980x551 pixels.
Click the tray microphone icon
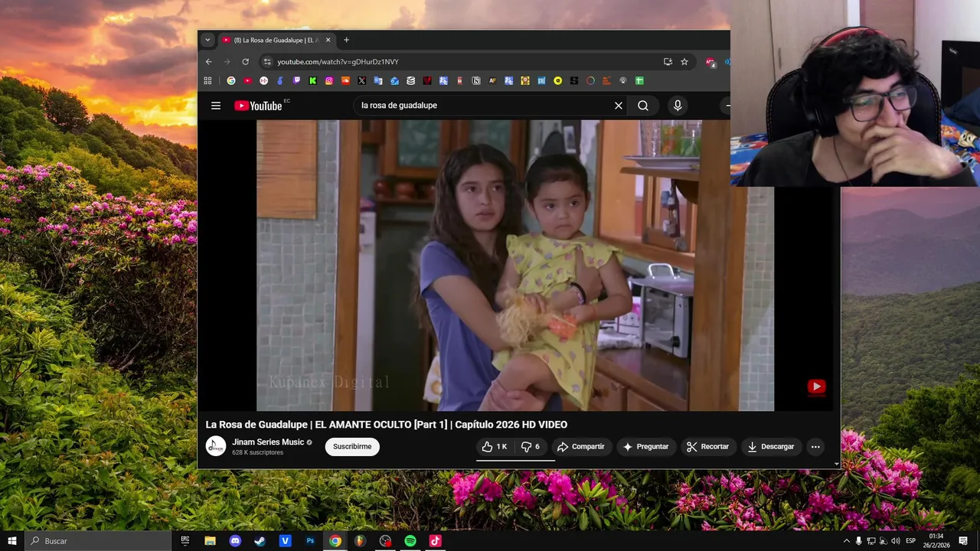pyautogui.click(x=858, y=540)
